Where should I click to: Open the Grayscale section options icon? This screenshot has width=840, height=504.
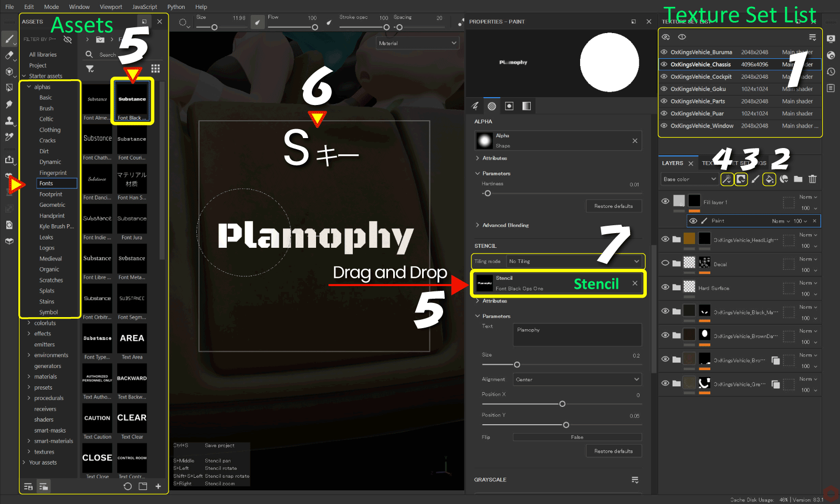(635, 480)
